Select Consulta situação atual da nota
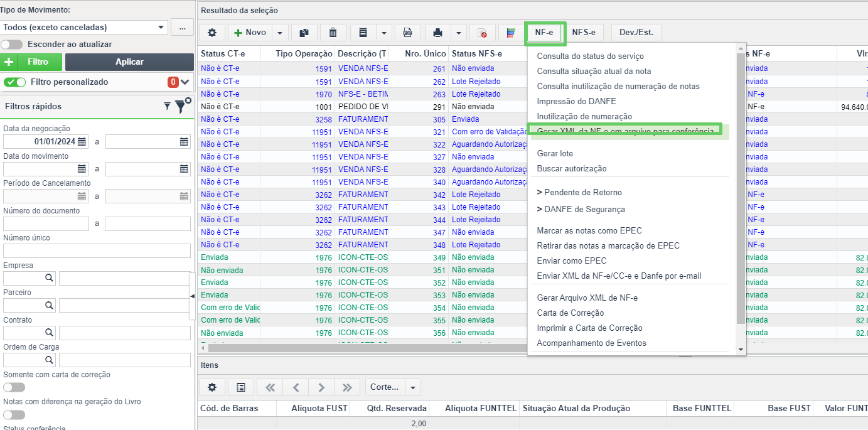 click(594, 71)
